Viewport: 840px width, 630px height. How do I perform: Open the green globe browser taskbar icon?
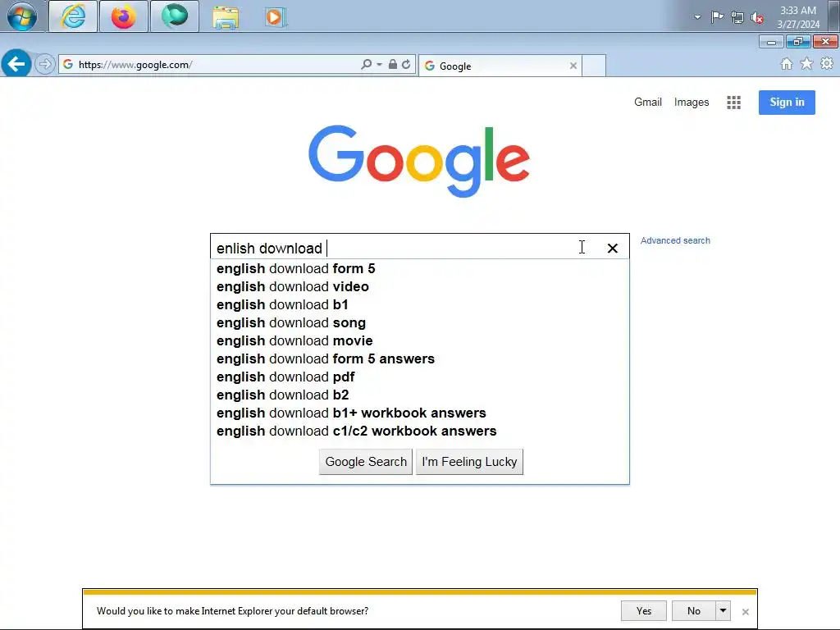(x=175, y=16)
